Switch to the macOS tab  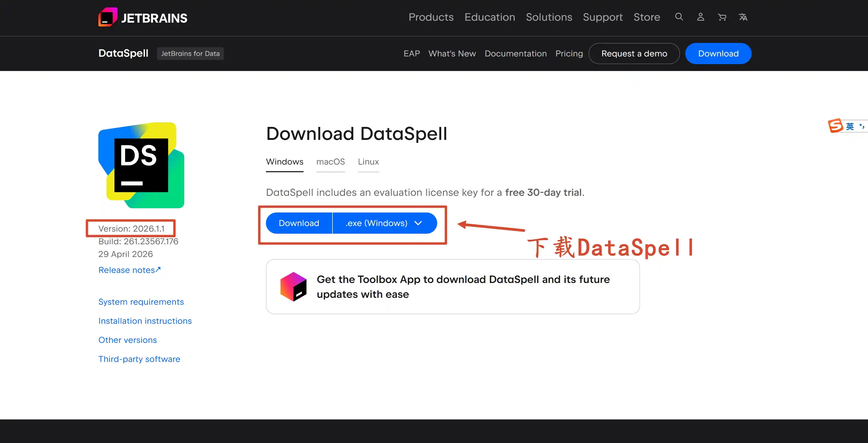pos(330,162)
